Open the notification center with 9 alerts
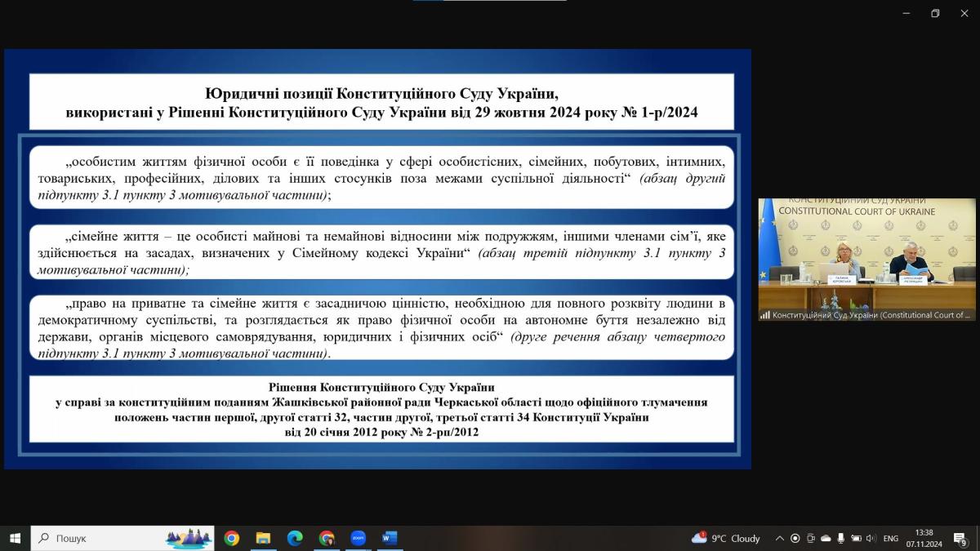This screenshot has height=551, width=980. tap(960, 539)
